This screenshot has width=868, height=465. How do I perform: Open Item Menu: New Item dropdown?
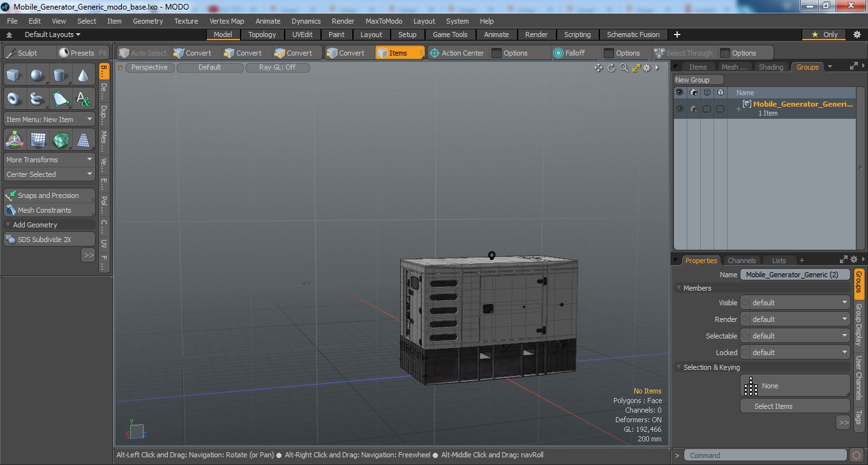pyautogui.click(x=49, y=119)
